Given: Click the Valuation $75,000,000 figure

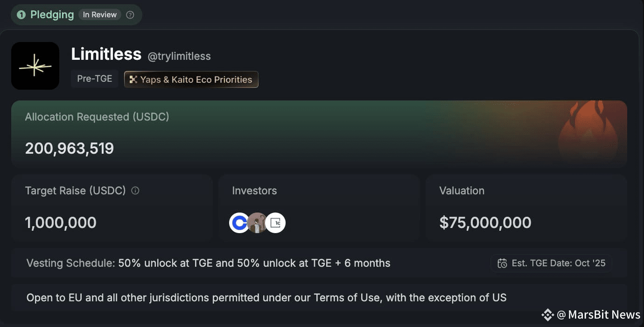Looking at the screenshot, I should click(485, 223).
